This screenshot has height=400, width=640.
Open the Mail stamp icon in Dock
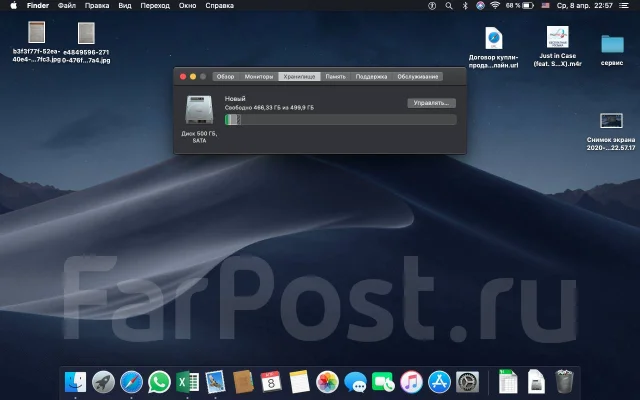pos(215,382)
